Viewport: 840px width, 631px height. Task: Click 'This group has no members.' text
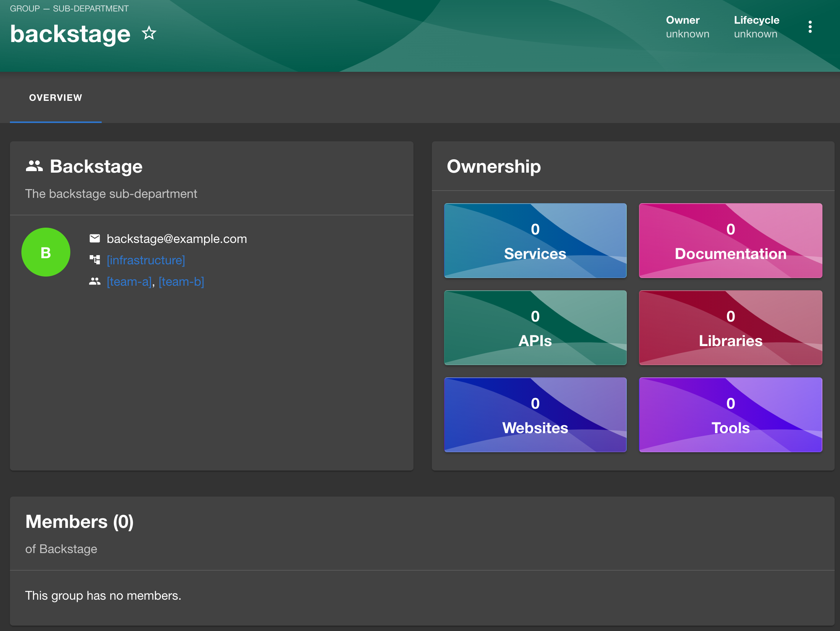[x=103, y=595]
